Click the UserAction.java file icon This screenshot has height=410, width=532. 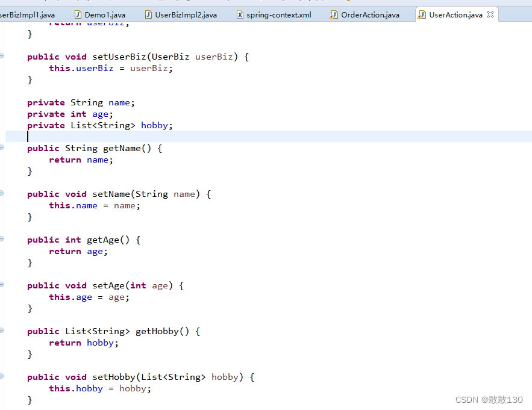coord(422,14)
